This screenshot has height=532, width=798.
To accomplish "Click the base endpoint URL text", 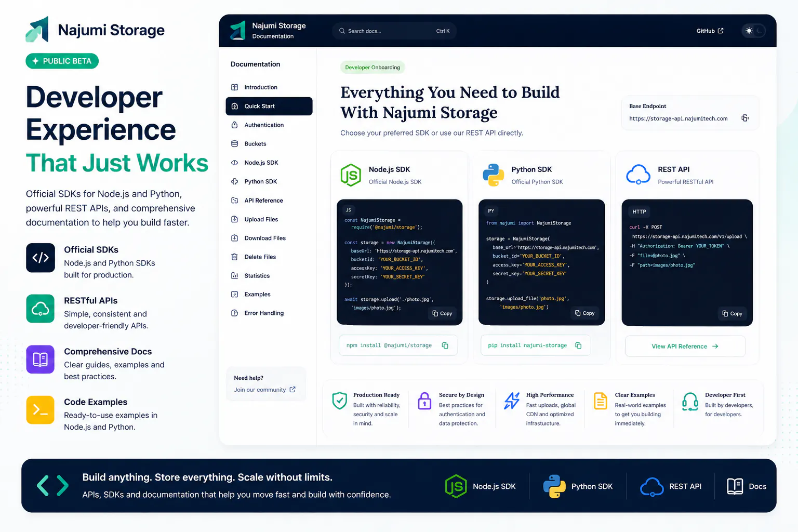I will coord(678,118).
